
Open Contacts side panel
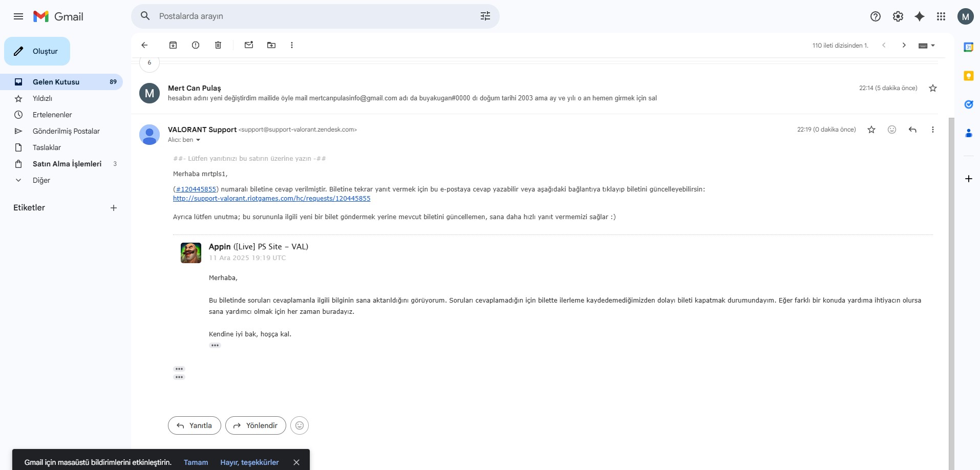click(x=968, y=133)
